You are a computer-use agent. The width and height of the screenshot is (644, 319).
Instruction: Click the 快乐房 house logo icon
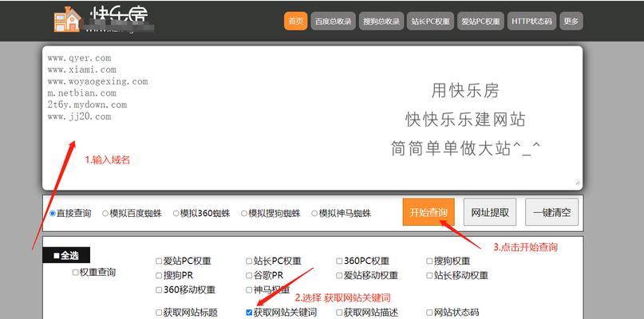[68, 19]
